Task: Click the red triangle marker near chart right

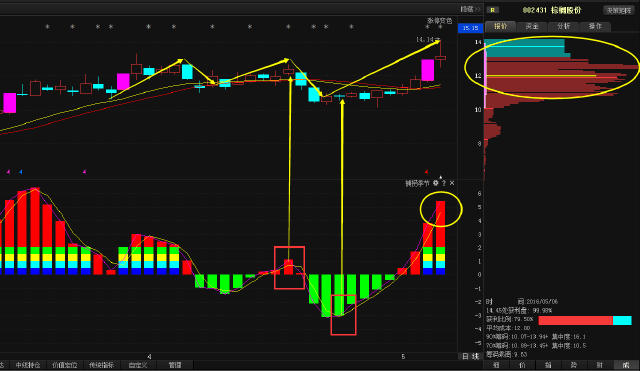Action: (x=426, y=172)
